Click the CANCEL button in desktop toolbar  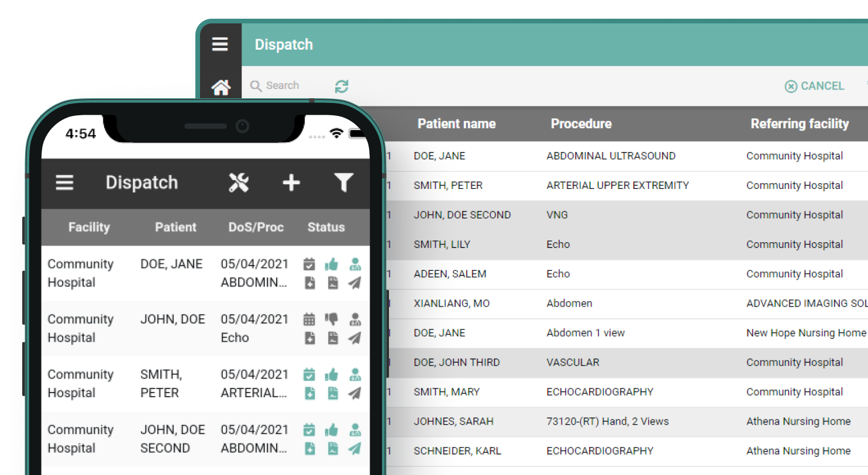coord(815,87)
